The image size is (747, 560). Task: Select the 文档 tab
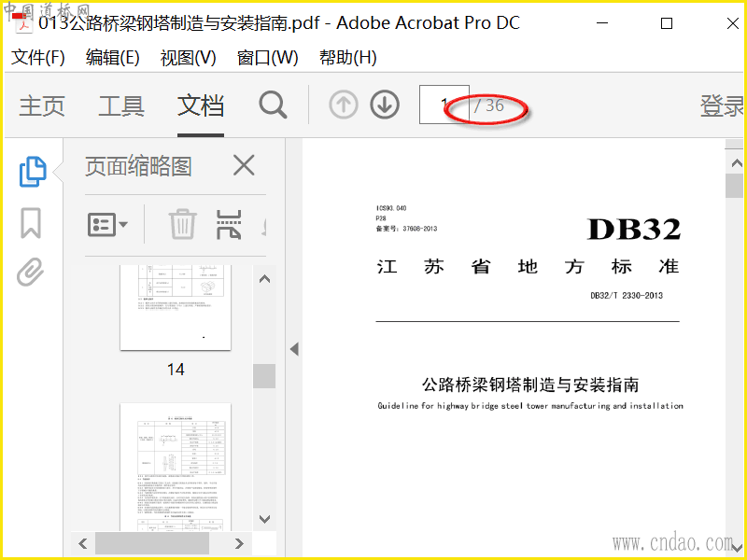201,105
